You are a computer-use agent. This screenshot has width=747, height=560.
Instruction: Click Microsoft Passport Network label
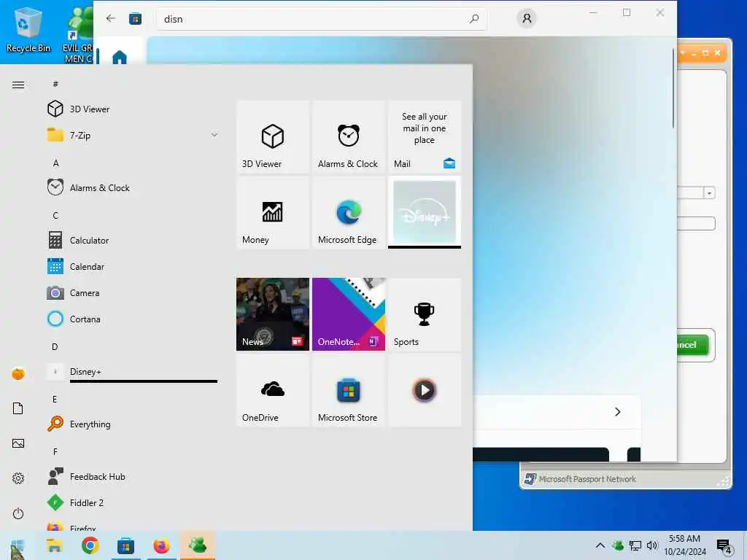(x=587, y=479)
